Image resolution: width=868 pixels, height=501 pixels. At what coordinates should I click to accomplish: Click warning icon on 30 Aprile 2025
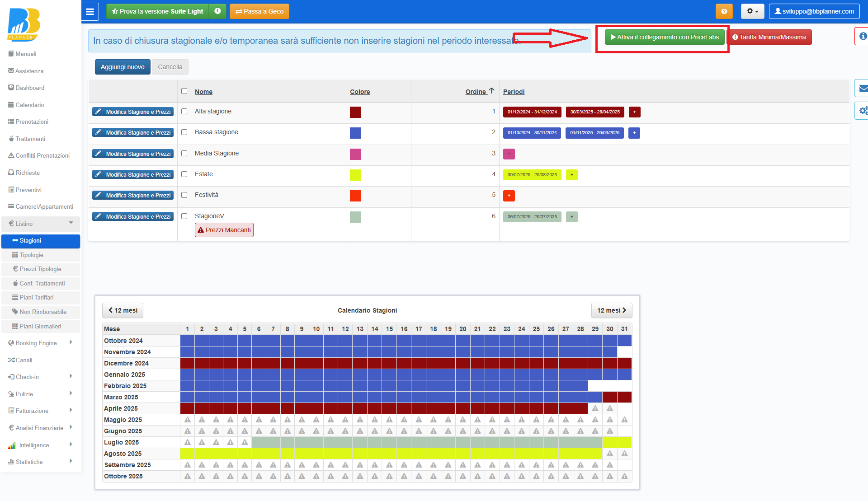[x=609, y=408]
